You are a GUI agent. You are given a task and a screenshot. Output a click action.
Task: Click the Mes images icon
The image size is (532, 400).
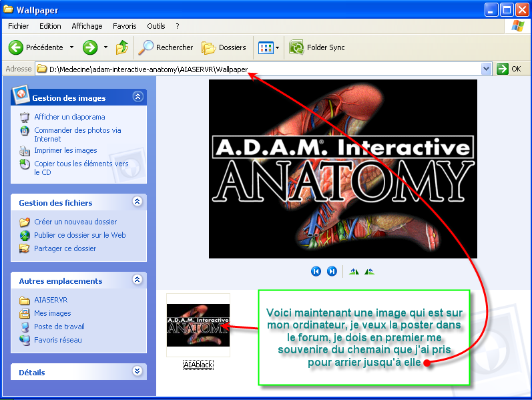[x=25, y=314]
